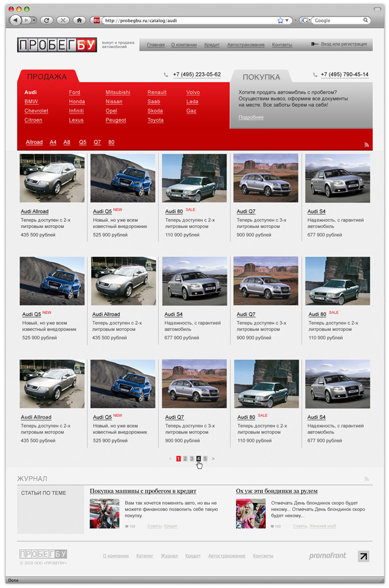Screen dimensions: 389x588
Task: Go to next page arrow in pagination
Action: [213, 458]
